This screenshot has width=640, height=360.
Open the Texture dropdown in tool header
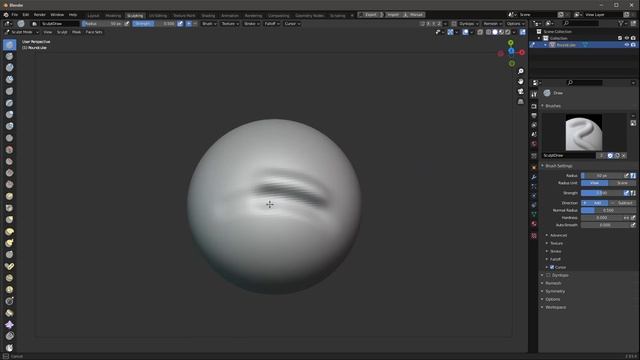click(x=230, y=24)
